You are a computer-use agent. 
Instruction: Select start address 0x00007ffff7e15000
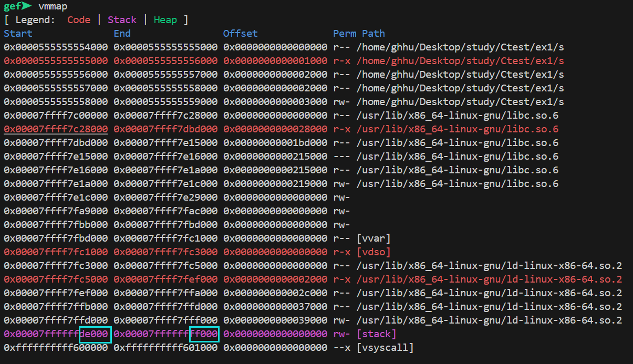pos(56,157)
